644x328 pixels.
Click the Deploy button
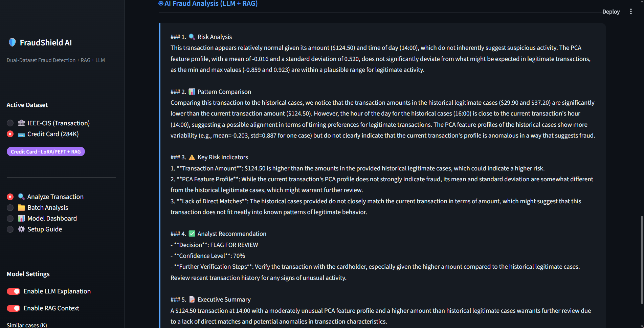coord(611,11)
